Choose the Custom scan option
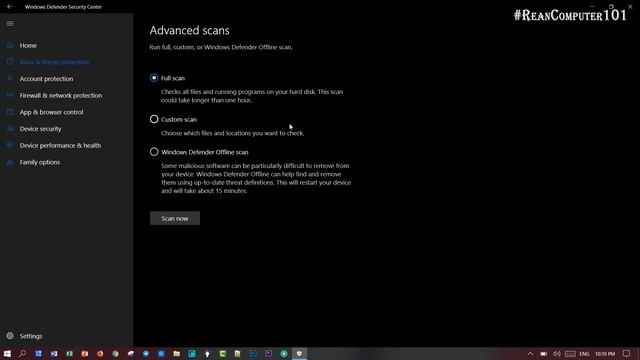 [154, 119]
